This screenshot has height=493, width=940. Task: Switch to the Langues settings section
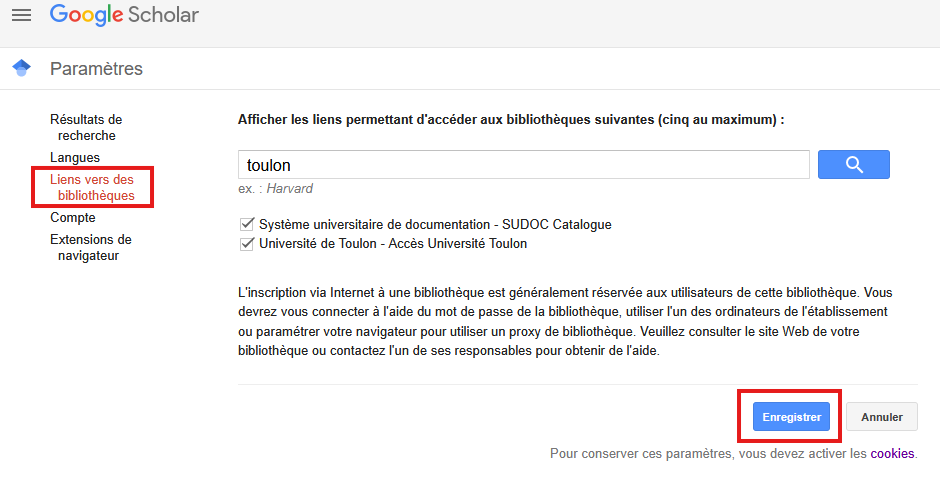(75, 158)
